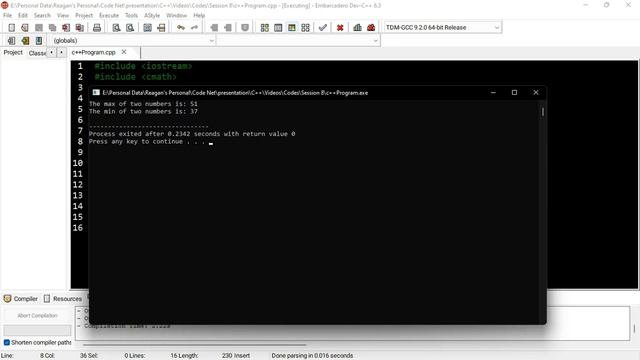Image resolution: width=640 pixels, height=360 pixels.
Task: Click the Unindent toolbar icon
Action: click(228, 28)
